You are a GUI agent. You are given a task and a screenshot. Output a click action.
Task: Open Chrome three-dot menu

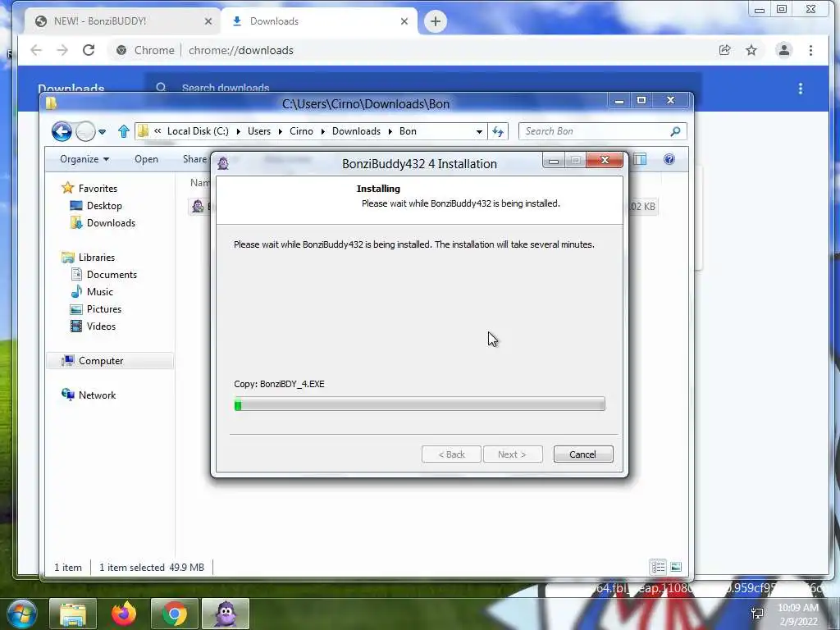(x=810, y=50)
